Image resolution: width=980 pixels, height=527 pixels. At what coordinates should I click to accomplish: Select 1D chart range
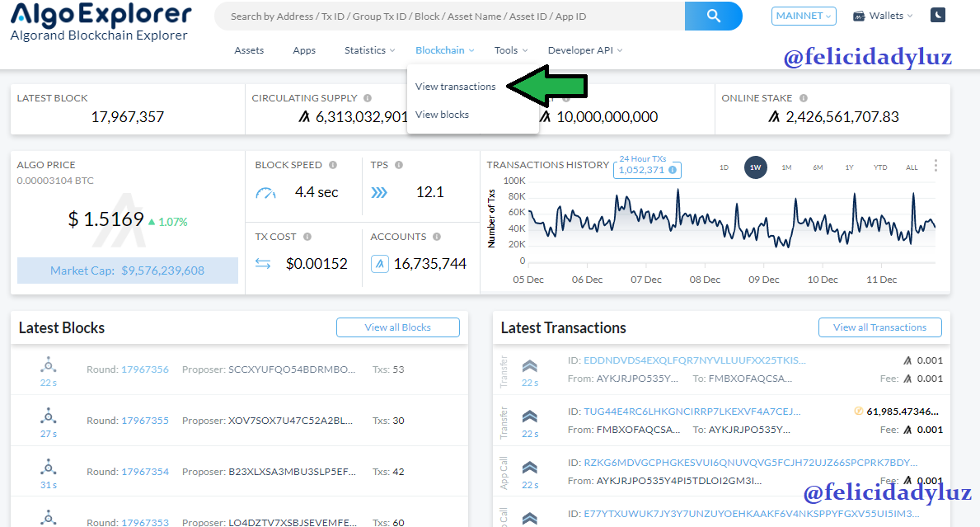[724, 167]
